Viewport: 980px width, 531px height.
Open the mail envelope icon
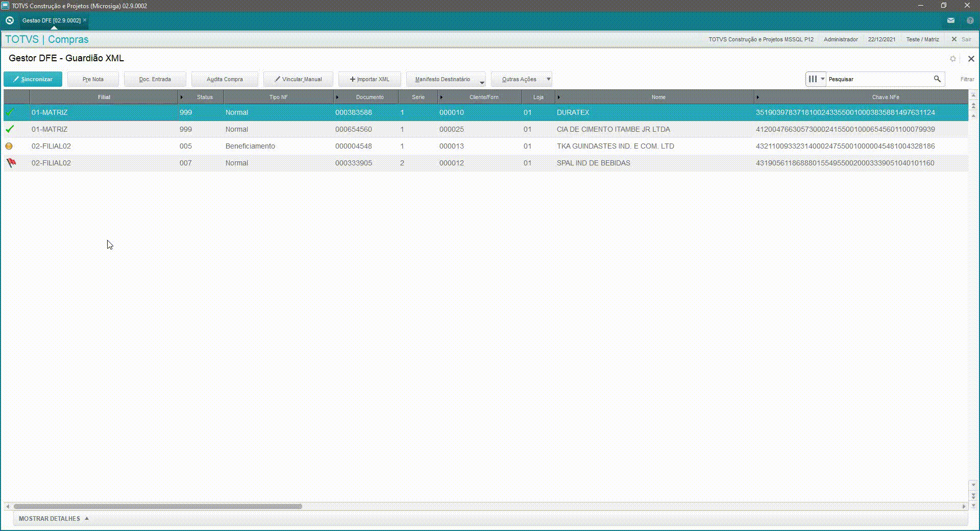coord(950,20)
